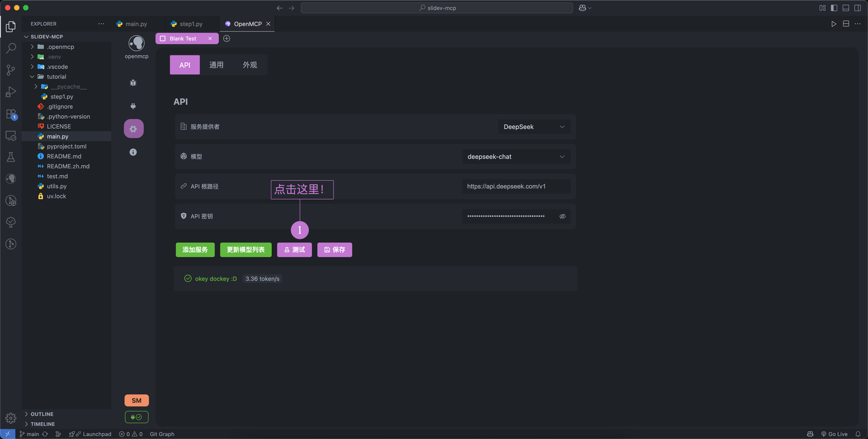This screenshot has width=868, height=439.
Task: Synchronize changes icon next to main
Action: (45, 434)
